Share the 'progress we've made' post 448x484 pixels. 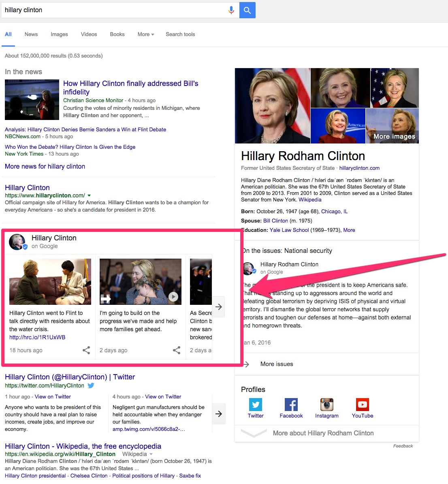coord(177,350)
